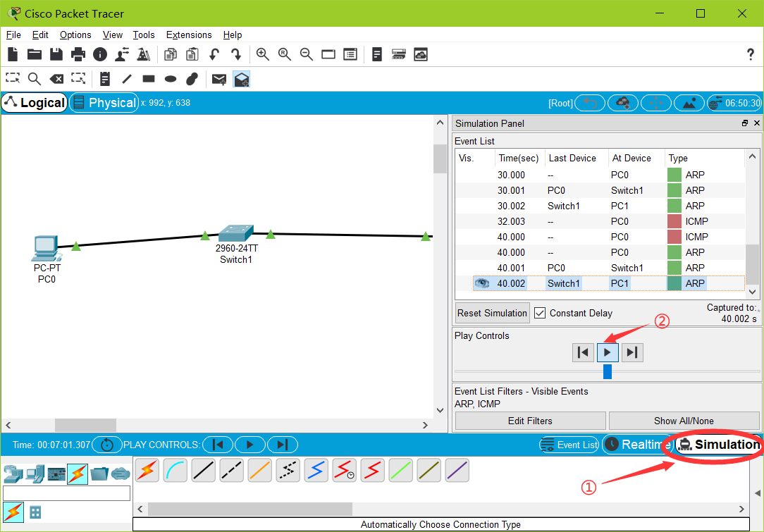Switch to Logical workspace view
This screenshot has width=764, height=532.
point(35,103)
